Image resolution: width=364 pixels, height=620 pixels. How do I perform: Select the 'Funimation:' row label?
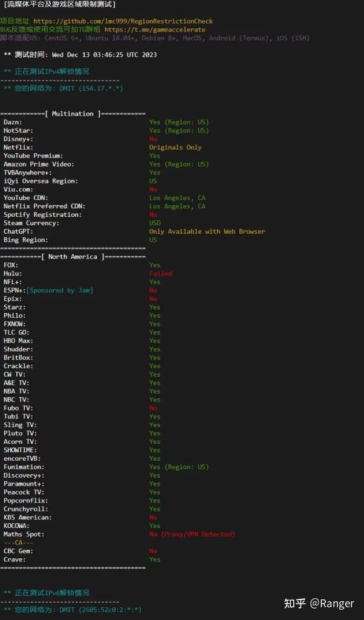[x=24, y=467]
